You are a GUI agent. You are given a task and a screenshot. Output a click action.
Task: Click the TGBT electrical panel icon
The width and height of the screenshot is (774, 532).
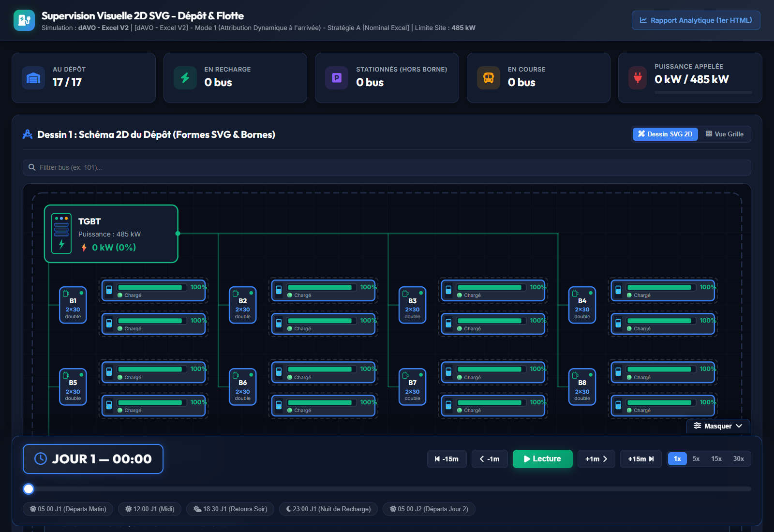click(61, 234)
